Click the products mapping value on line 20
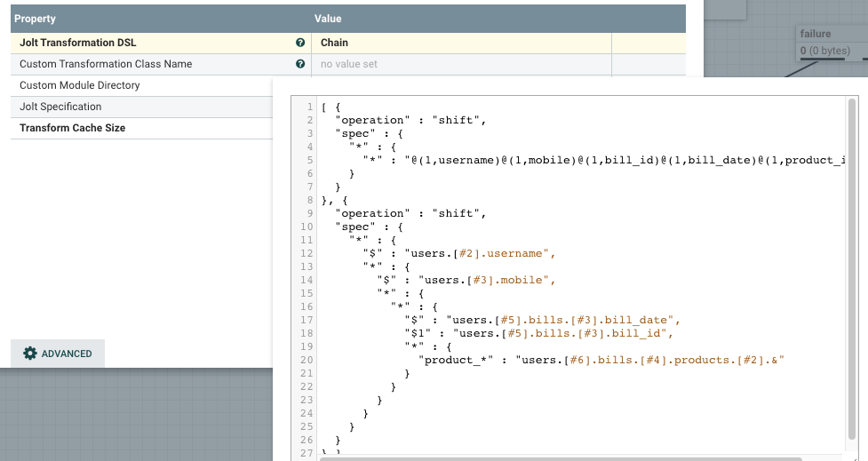This screenshot has width=868, height=461. coord(650,360)
